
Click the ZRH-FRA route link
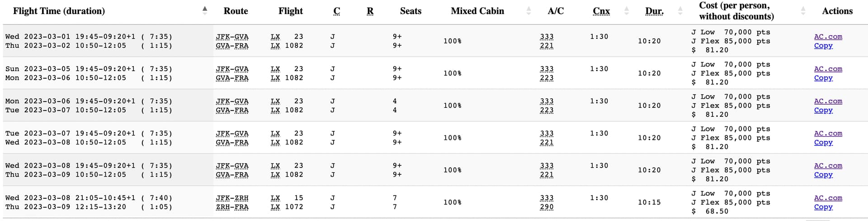[232, 207]
